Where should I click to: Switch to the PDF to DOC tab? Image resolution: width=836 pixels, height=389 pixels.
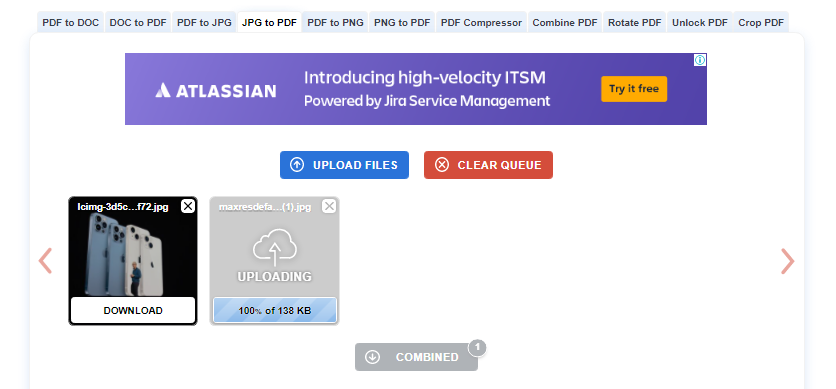coord(71,22)
